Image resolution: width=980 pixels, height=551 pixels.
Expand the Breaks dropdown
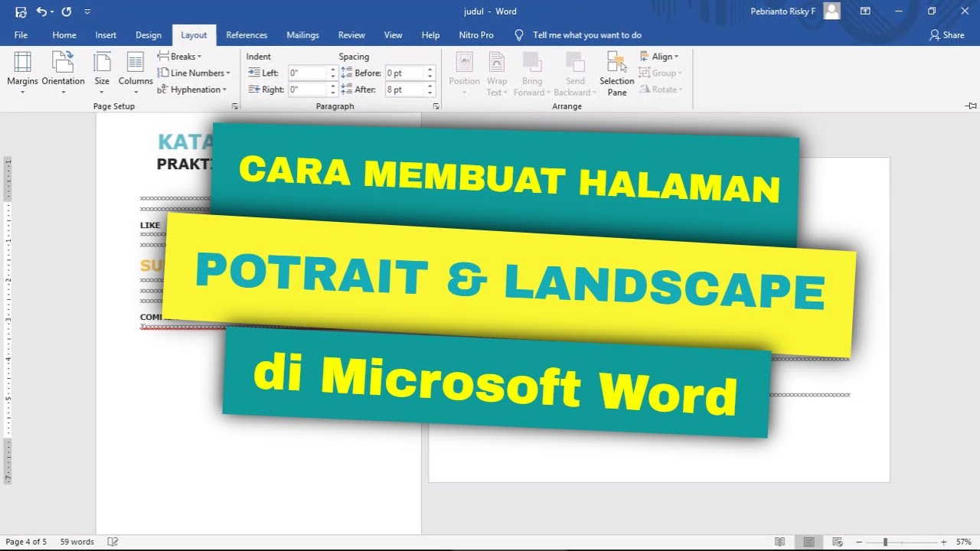pos(179,57)
